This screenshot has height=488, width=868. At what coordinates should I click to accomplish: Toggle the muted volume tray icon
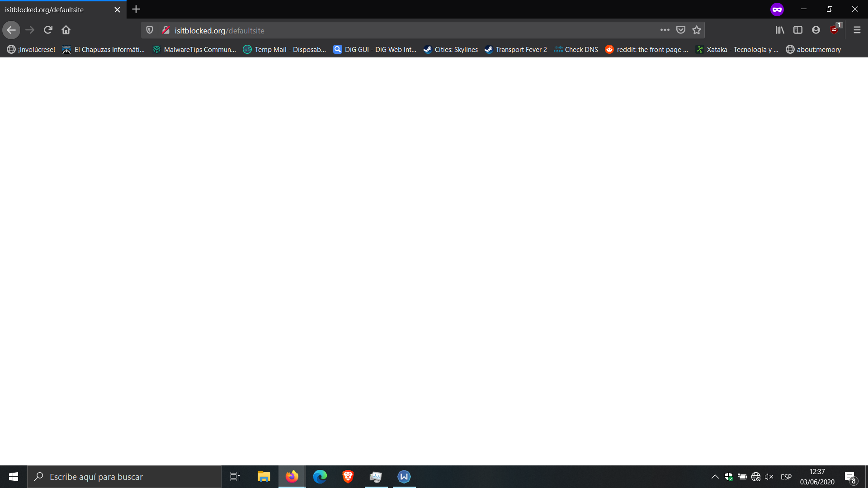click(769, 477)
